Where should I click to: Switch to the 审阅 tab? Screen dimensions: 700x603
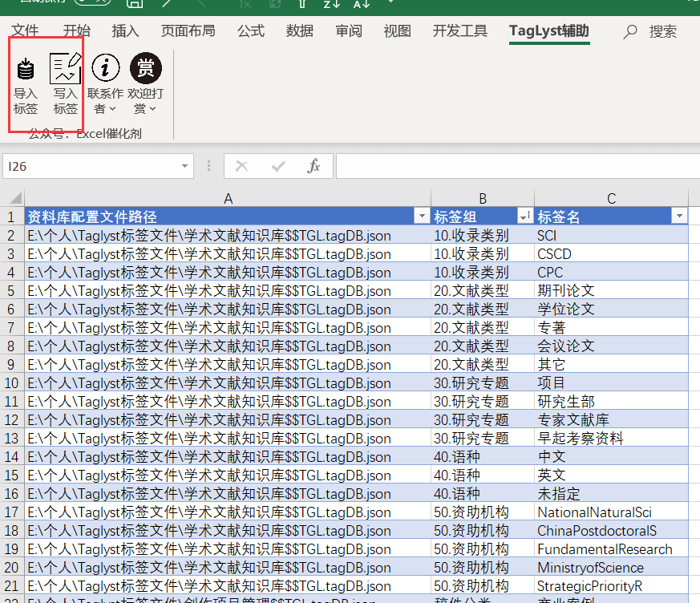(349, 30)
